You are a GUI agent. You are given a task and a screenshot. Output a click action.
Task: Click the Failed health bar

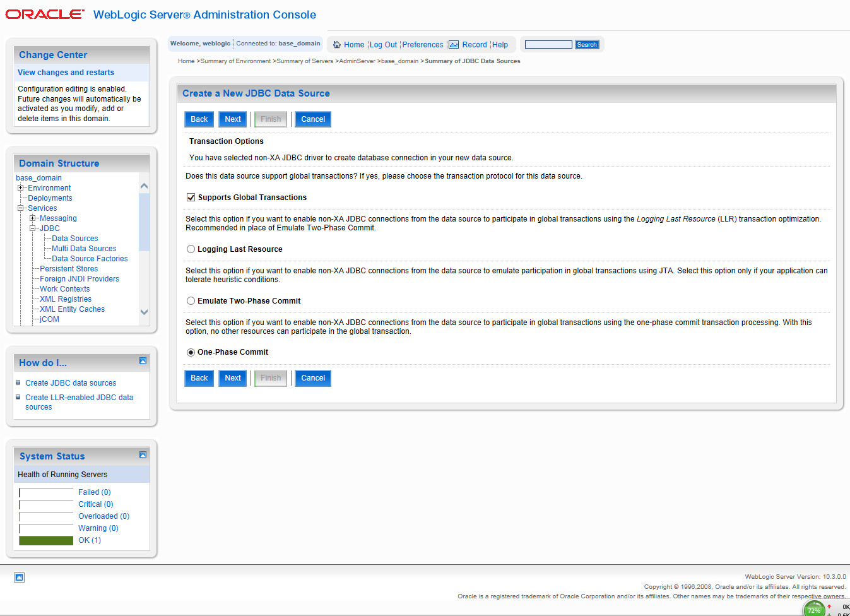click(46, 492)
